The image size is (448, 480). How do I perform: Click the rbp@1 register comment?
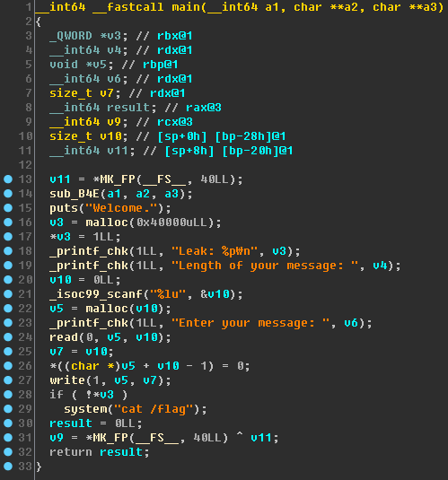coord(161,65)
